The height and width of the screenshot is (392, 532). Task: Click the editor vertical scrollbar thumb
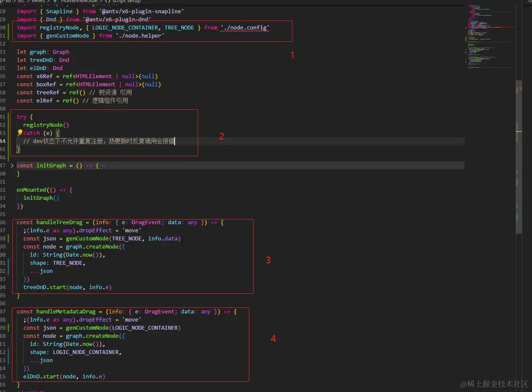point(519,157)
